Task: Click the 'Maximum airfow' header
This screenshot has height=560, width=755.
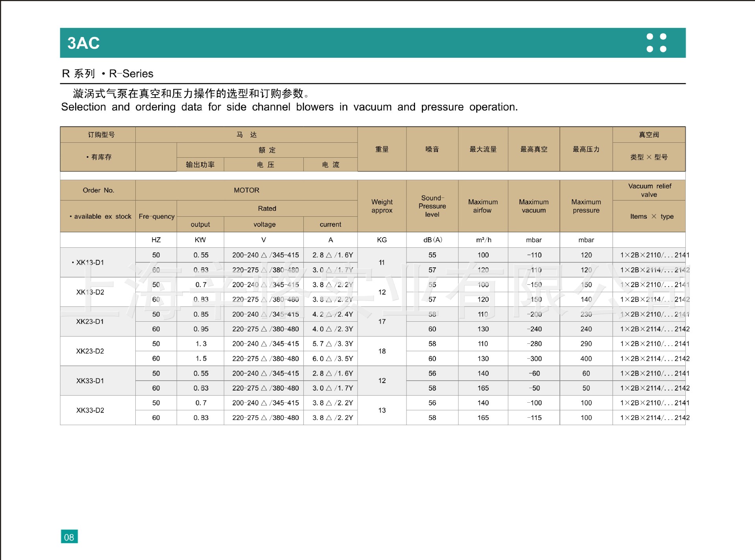Action: 483,206
